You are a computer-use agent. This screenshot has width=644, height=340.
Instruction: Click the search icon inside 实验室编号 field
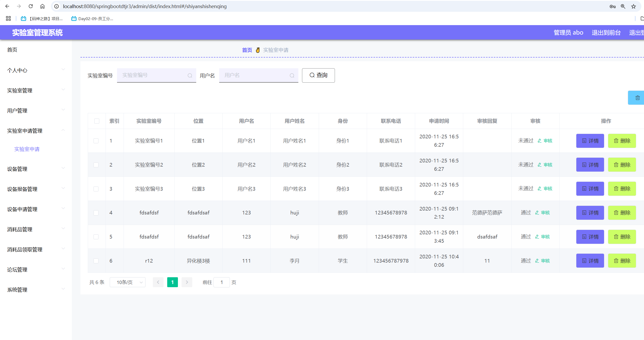[x=190, y=76]
